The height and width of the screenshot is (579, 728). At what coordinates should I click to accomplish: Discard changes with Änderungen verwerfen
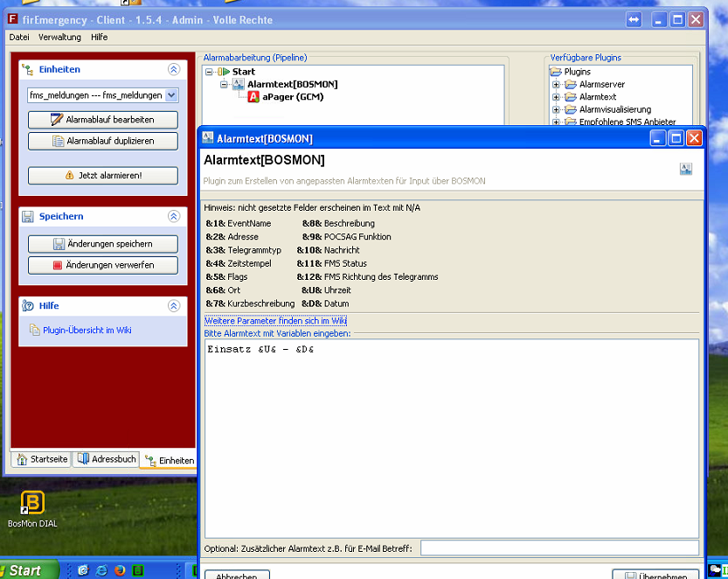pyautogui.click(x=103, y=265)
